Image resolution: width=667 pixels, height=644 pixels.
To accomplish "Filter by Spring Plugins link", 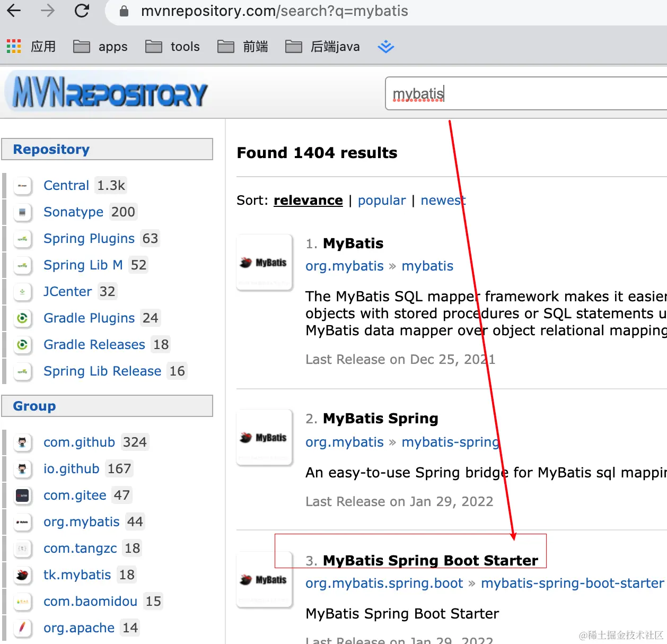I will click(x=89, y=239).
